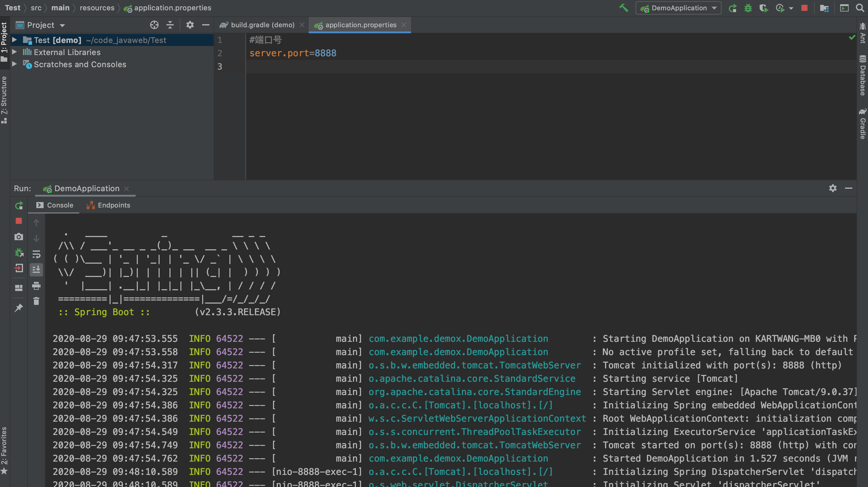Toggle scroll to end of console
868x487 pixels.
[36, 270]
